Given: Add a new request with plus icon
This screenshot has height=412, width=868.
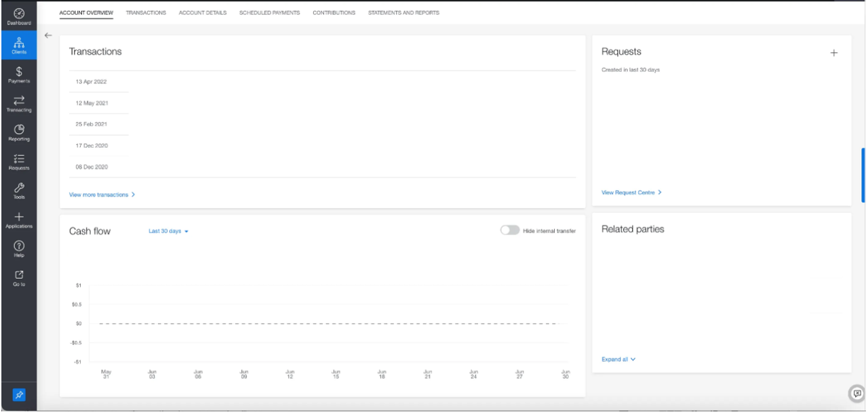Looking at the screenshot, I should pos(834,53).
